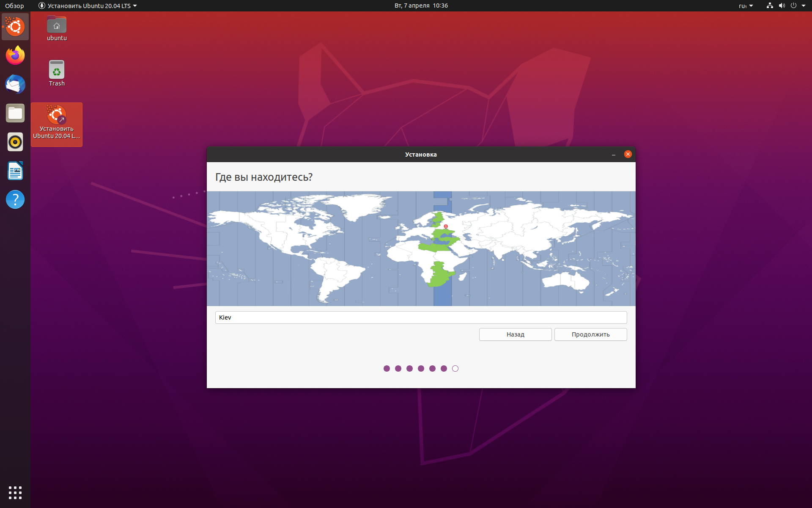The width and height of the screenshot is (812, 508).
Task: Click the Kiev location text field
Action: point(421,317)
